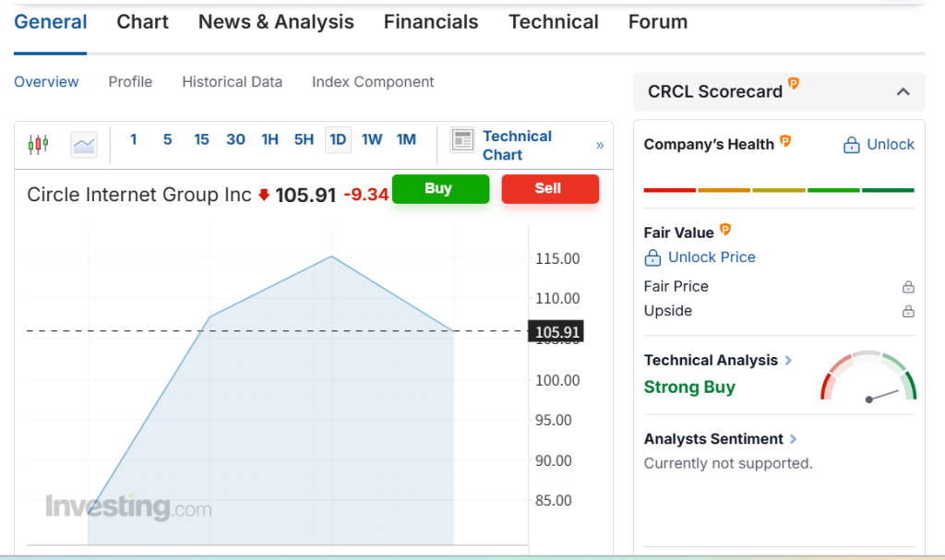Set chart interval to 15 minutes
Viewport: 945px width, 560px height.
201,140
